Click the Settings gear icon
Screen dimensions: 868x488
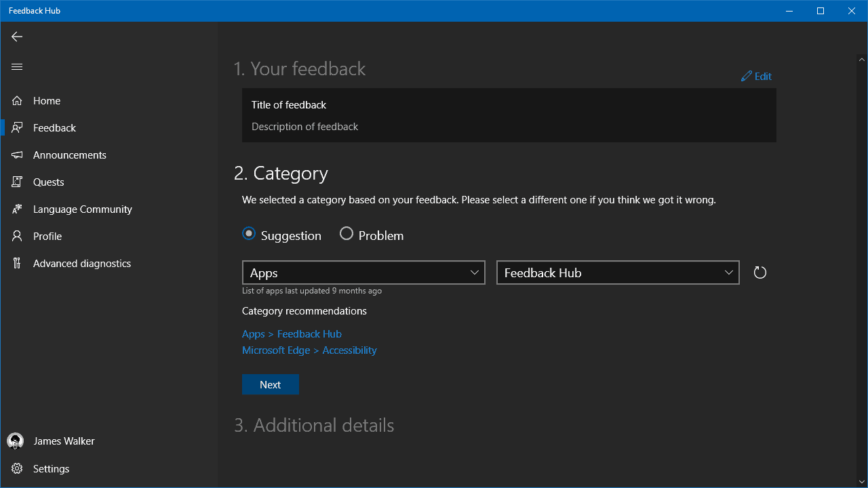click(x=17, y=468)
